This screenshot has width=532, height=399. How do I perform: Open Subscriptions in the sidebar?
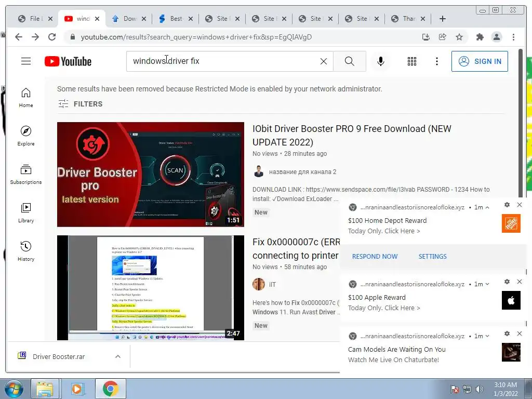26,175
